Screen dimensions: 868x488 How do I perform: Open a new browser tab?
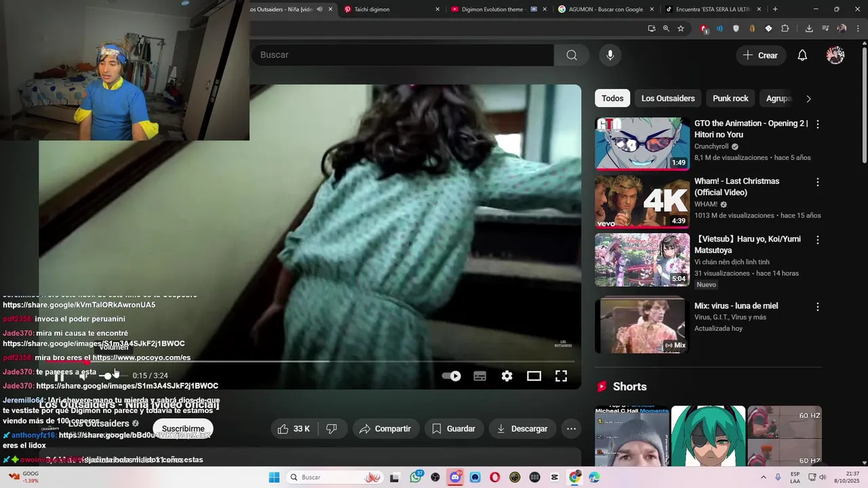(x=775, y=9)
